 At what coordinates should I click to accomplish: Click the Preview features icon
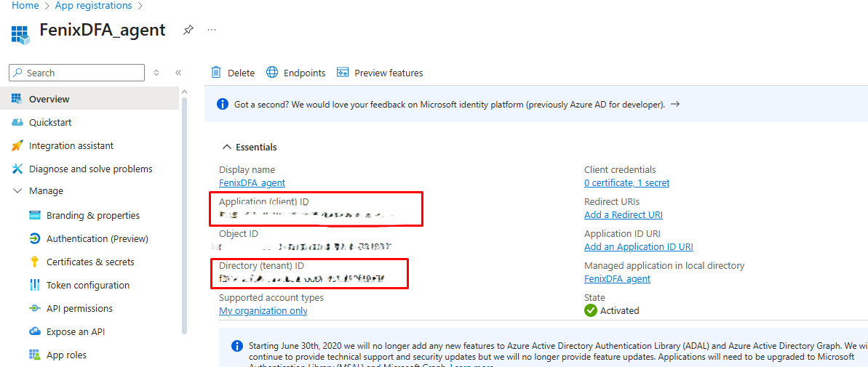coord(342,73)
